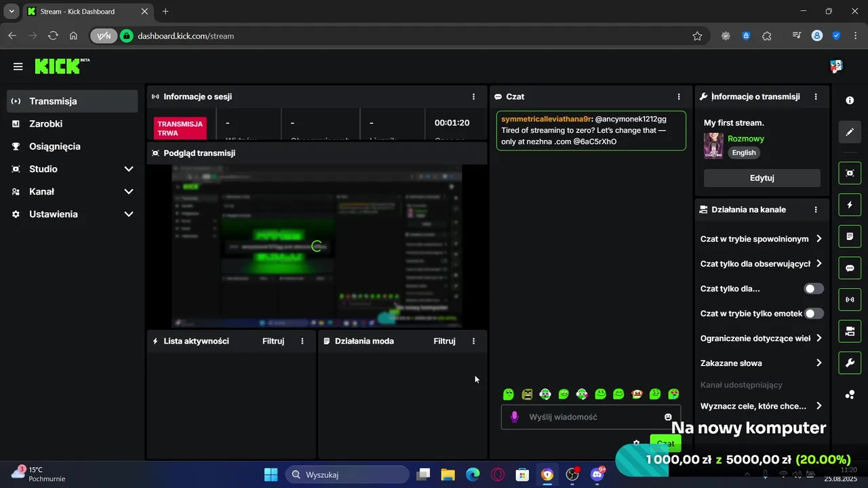This screenshot has width=868, height=488.
Task: Toggle the chat bubble widget icon in right rail
Action: 850,268
